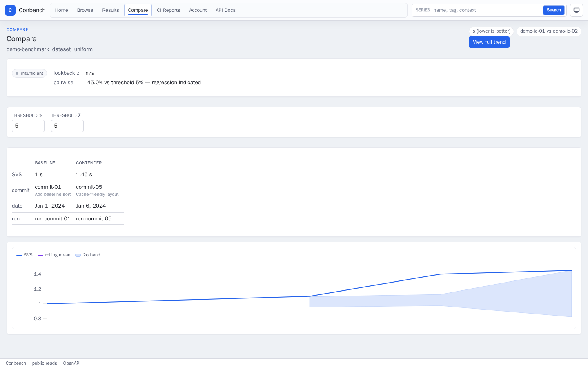The height and width of the screenshot is (368, 588).
Task: Click the Threshold % input box
Action: (x=28, y=126)
